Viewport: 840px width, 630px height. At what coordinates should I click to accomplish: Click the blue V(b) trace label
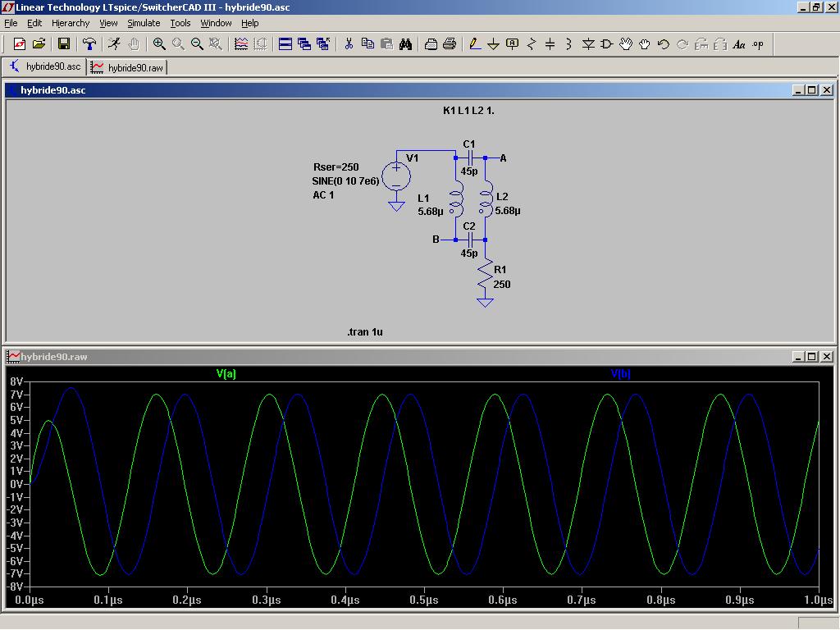point(621,374)
